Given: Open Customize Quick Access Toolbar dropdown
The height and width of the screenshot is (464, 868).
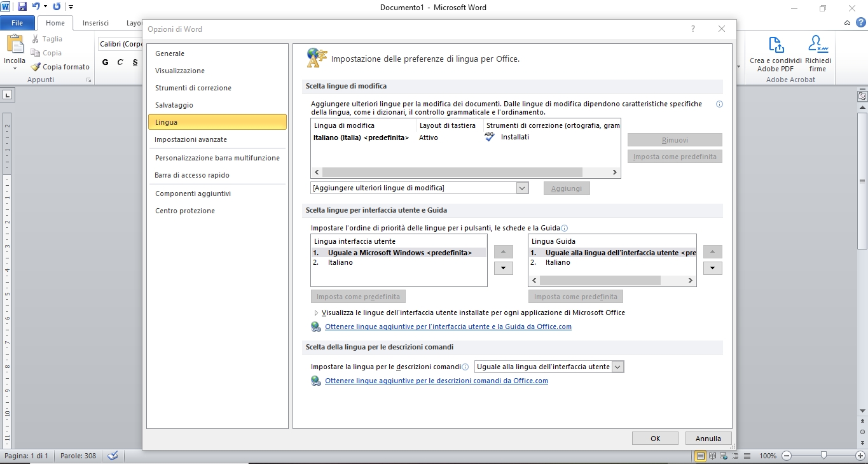Looking at the screenshot, I should pyautogui.click(x=71, y=7).
